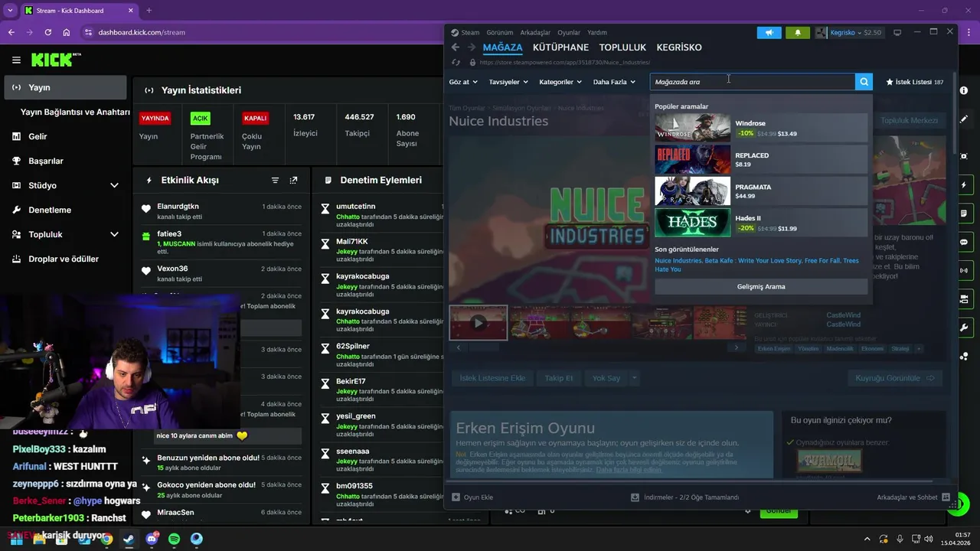Click Steam Mağazada ara search field
Screen dimensions: 980x551
(x=752, y=82)
